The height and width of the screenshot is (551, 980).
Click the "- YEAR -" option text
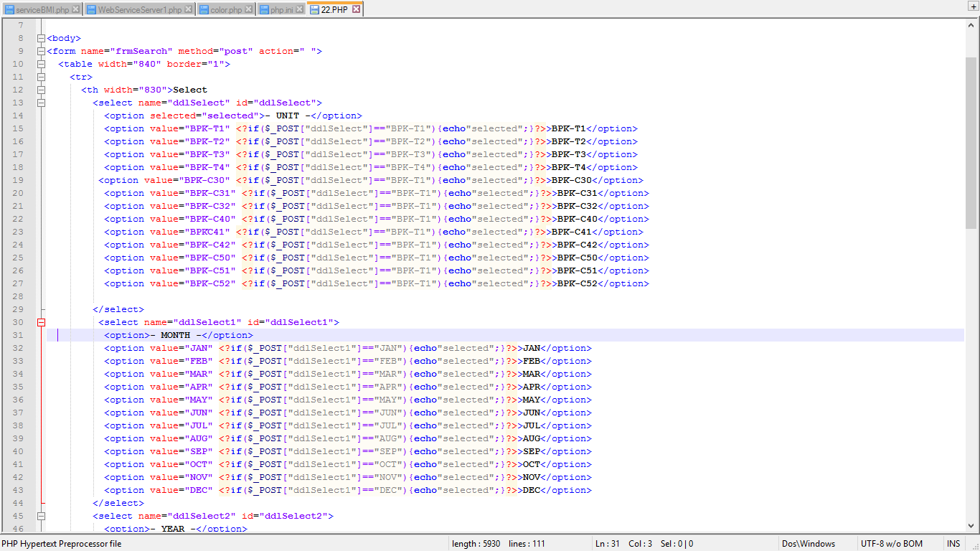click(173, 529)
